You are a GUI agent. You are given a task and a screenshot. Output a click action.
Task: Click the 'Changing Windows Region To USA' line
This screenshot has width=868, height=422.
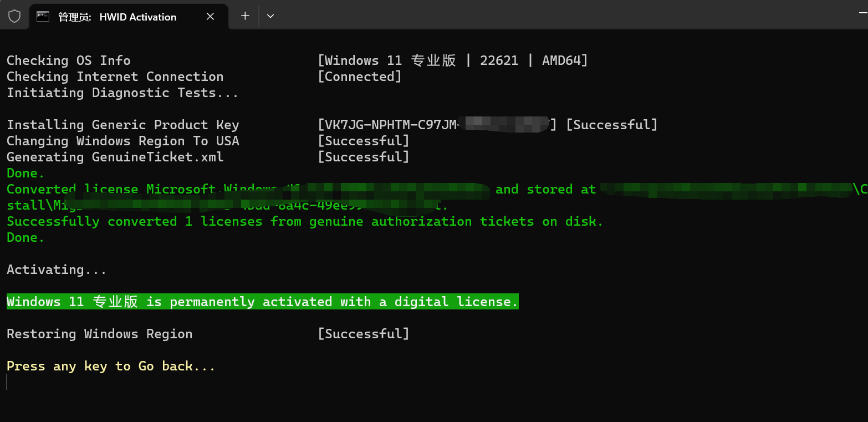click(123, 141)
